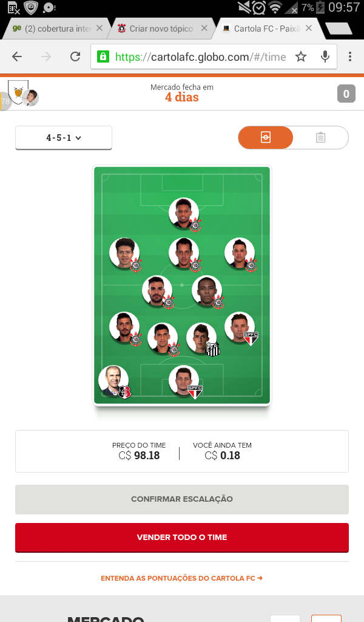Bookmark page with the star icon
The height and width of the screenshot is (622, 364).
(x=301, y=56)
